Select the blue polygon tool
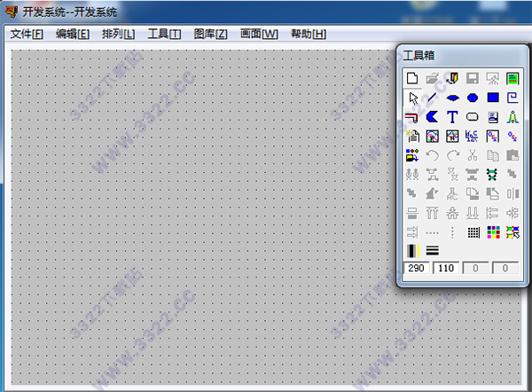532x392 pixels. pyautogui.click(x=433, y=117)
